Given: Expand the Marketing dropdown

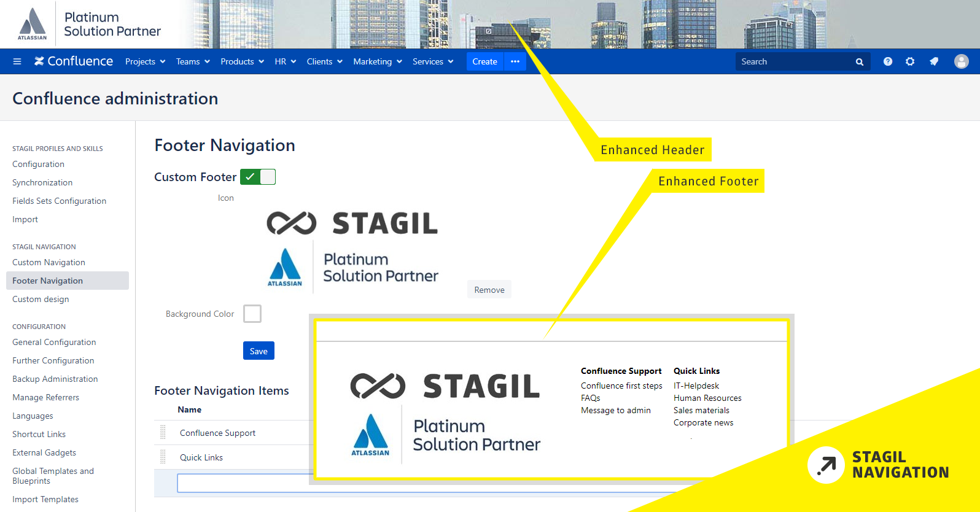Looking at the screenshot, I should pos(378,61).
